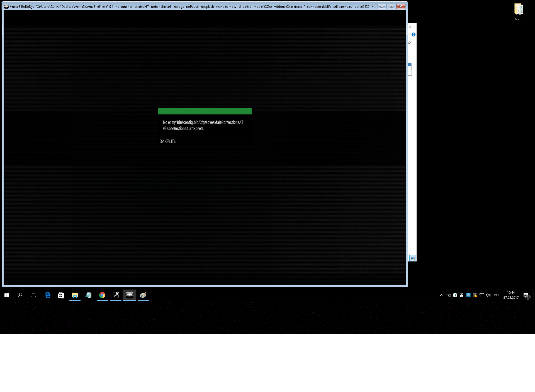Expand hidden system tray icons chevron
This screenshot has width=535, height=392.
tap(441, 295)
